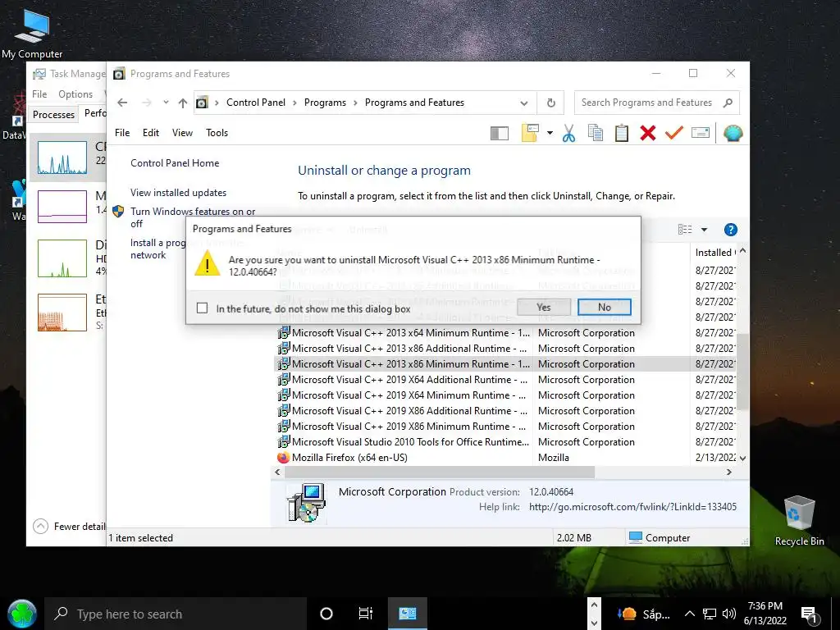The width and height of the screenshot is (840, 630).
Task: Open the Tools menu
Action: (217, 133)
